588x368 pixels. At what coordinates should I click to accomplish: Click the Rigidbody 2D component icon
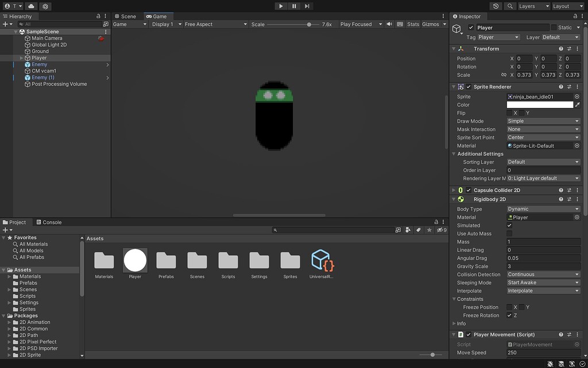click(461, 199)
